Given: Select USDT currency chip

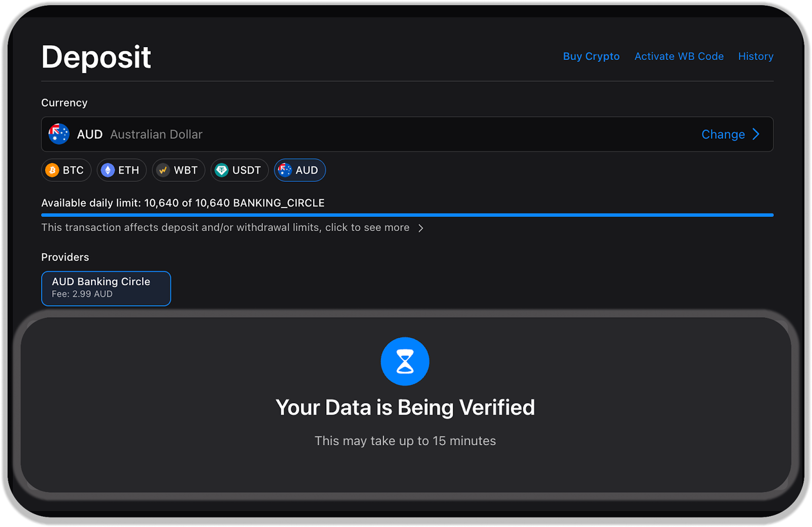Looking at the screenshot, I should click(x=240, y=170).
